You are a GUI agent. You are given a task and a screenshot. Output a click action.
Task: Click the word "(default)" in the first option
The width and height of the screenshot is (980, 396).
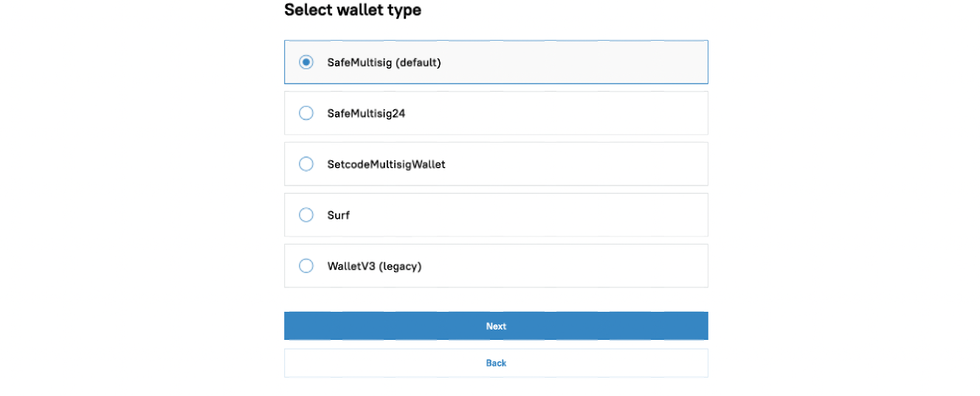[418, 63]
